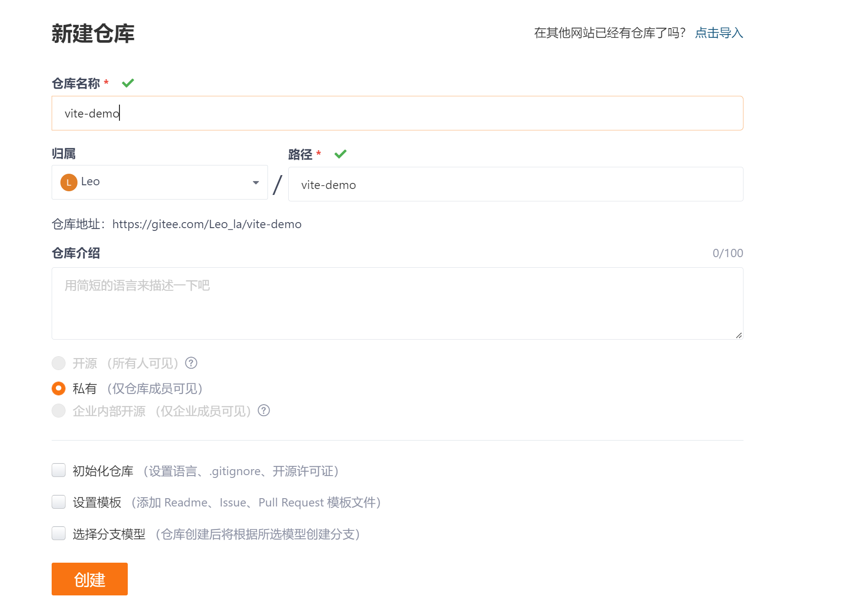Click the 0/100 character counter
The image size is (868, 606).
click(x=728, y=253)
